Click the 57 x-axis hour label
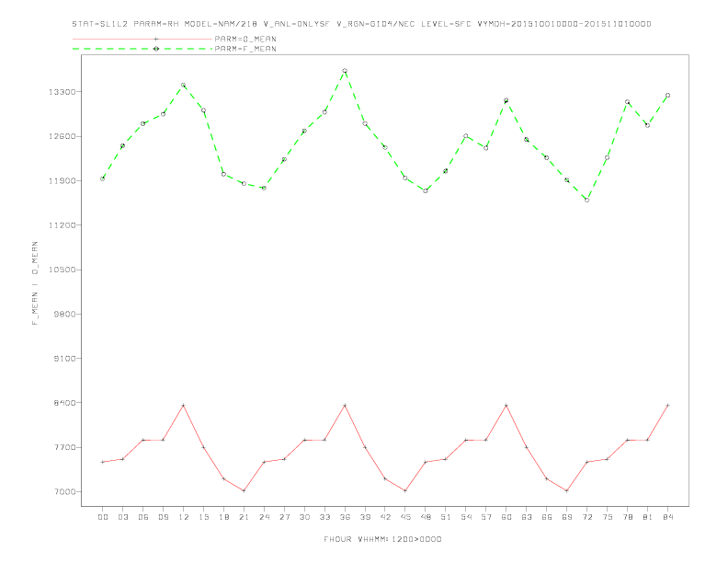Screen dimensions: 728x563 tap(486, 517)
